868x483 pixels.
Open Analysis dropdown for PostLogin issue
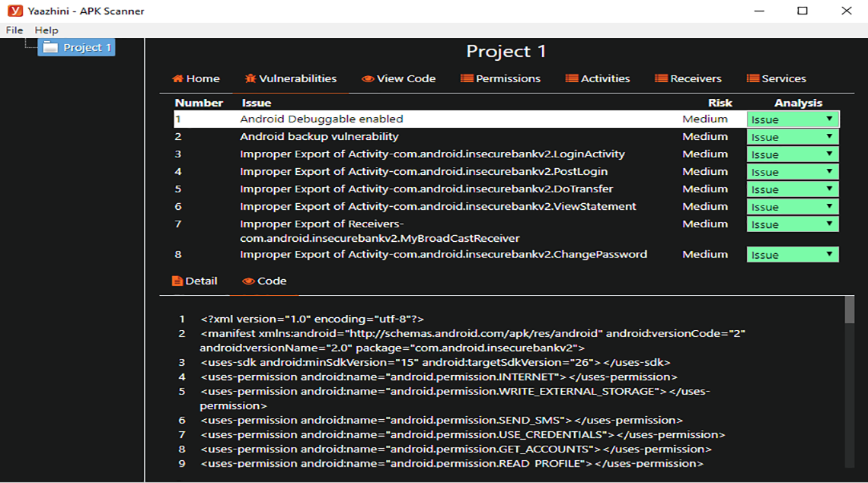[x=792, y=171]
